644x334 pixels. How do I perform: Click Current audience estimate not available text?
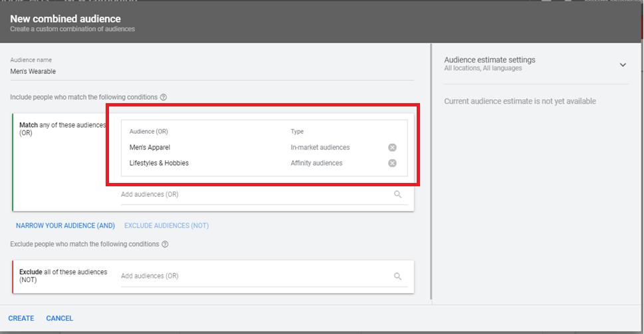(520, 101)
